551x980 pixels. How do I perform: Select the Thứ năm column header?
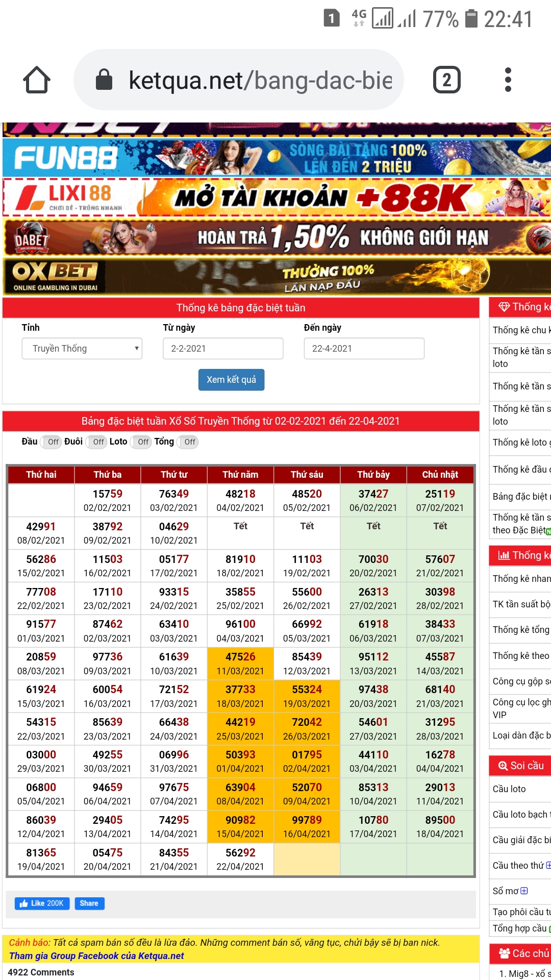click(240, 475)
